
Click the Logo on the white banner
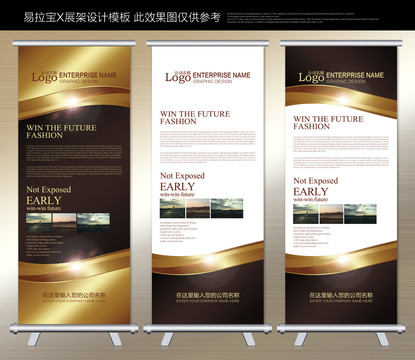click(178, 77)
